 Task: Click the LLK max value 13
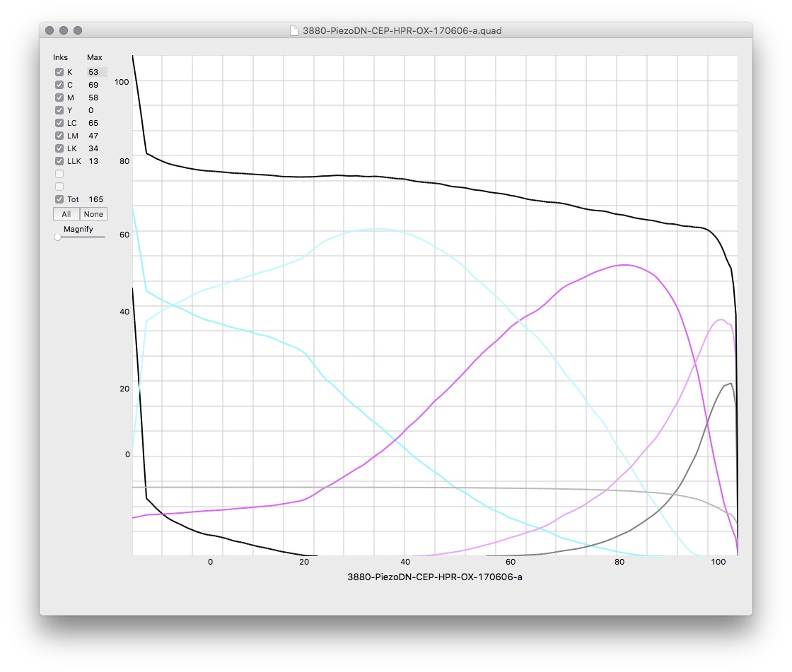(x=93, y=161)
